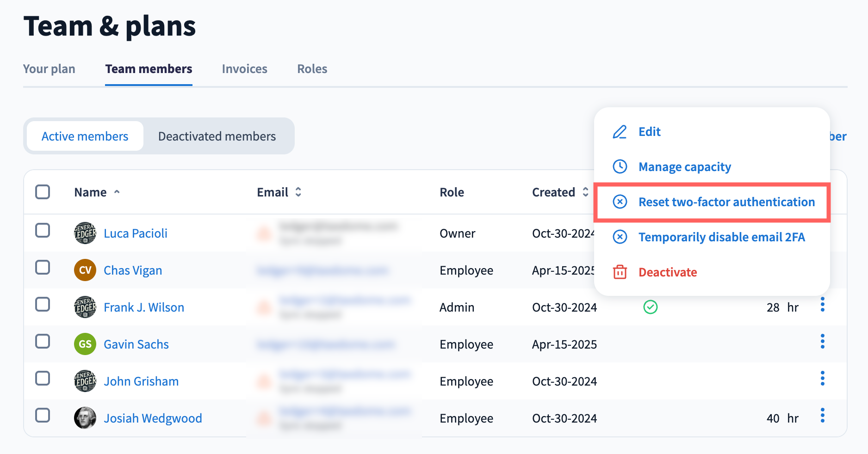
Task: Click the green checkmark in Frank's row
Action: click(x=650, y=307)
